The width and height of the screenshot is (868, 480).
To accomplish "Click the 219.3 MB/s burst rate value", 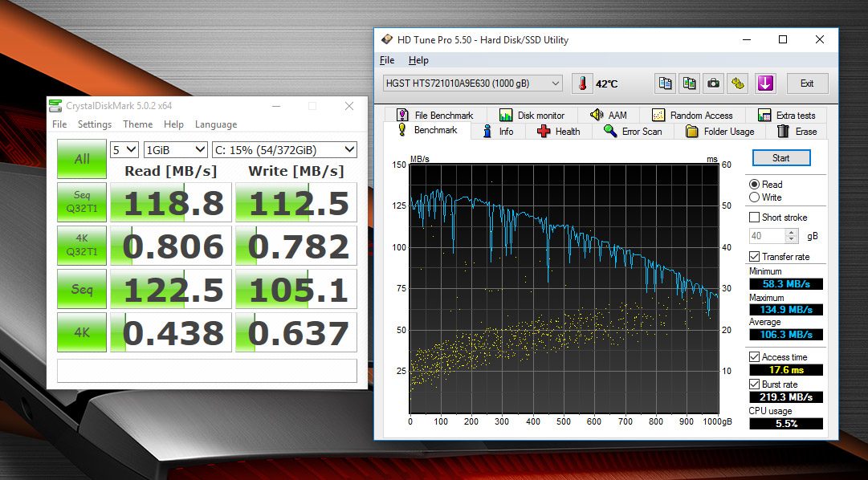I will [x=786, y=397].
